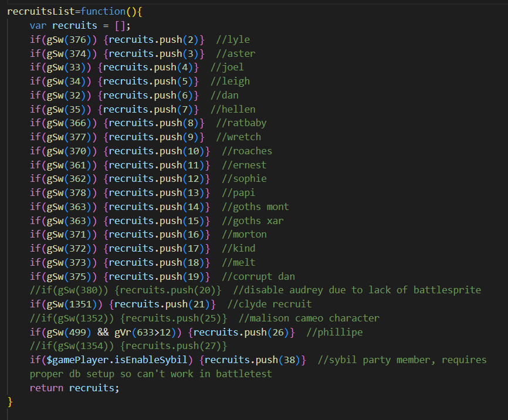Click gVr(633>12) expression
This screenshot has width=508, height=420.
coord(145,332)
